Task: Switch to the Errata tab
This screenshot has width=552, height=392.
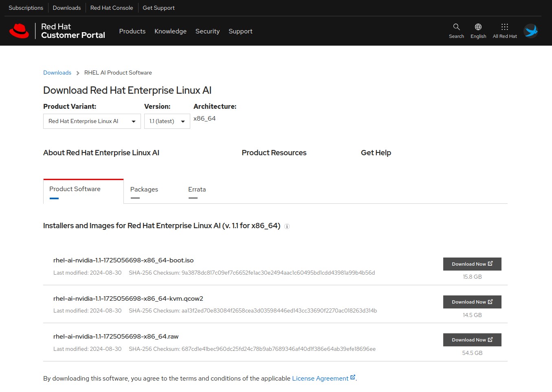Action: [197, 189]
